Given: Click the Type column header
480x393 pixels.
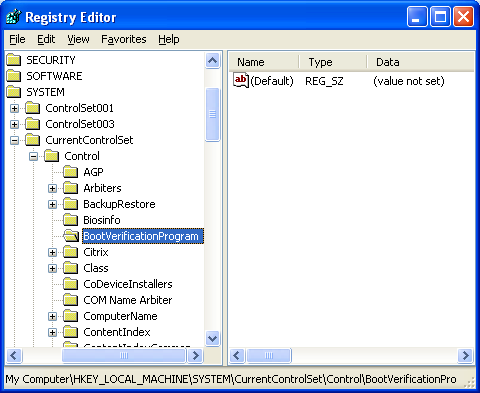Looking at the screenshot, I should pyautogui.click(x=333, y=62).
